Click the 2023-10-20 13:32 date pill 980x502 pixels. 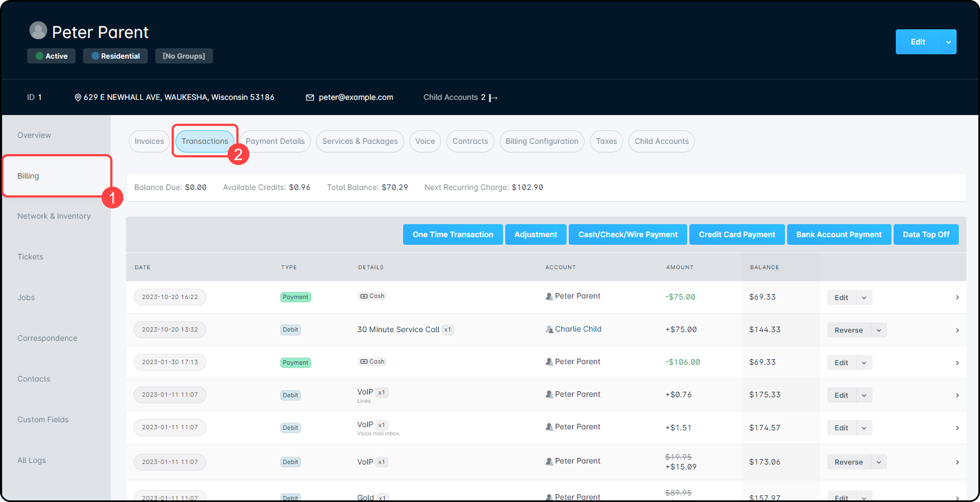pyautogui.click(x=170, y=329)
